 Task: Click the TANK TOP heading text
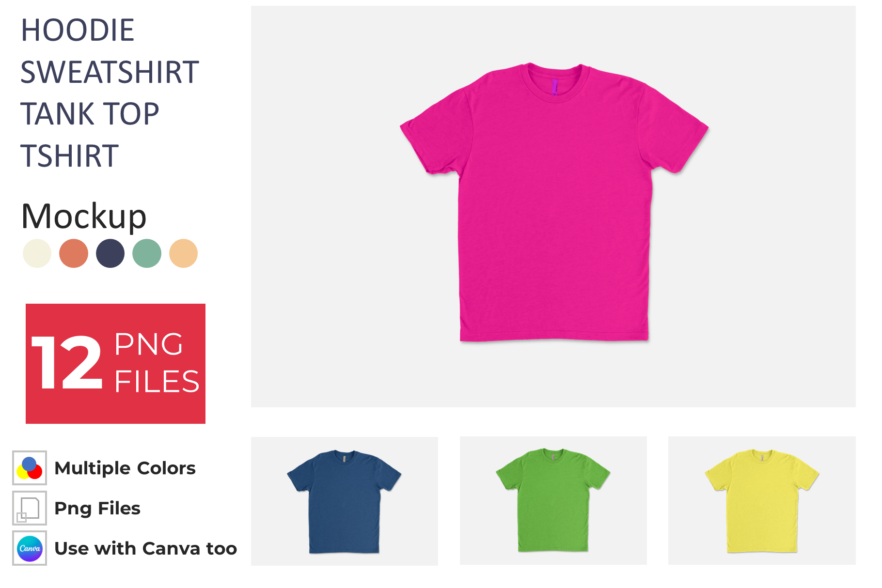click(x=90, y=114)
